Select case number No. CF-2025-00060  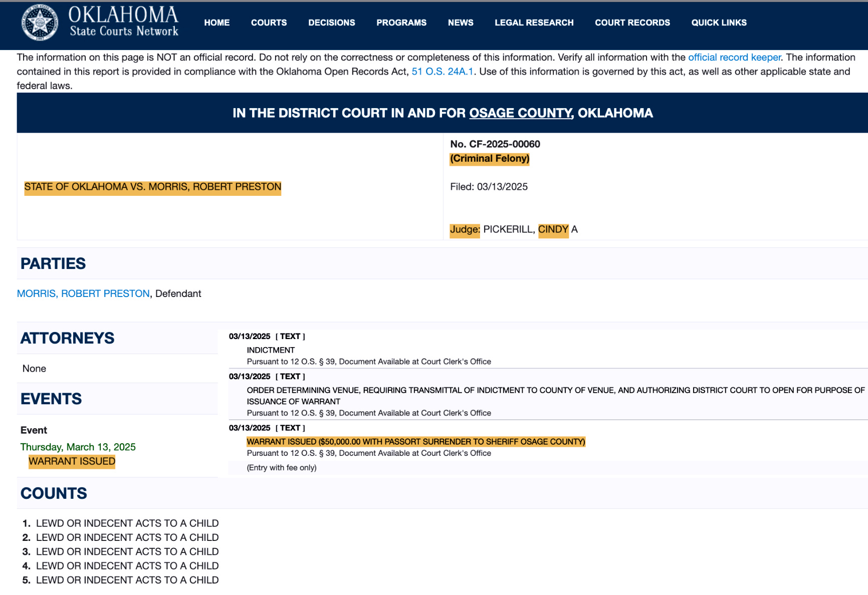click(x=495, y=144)
